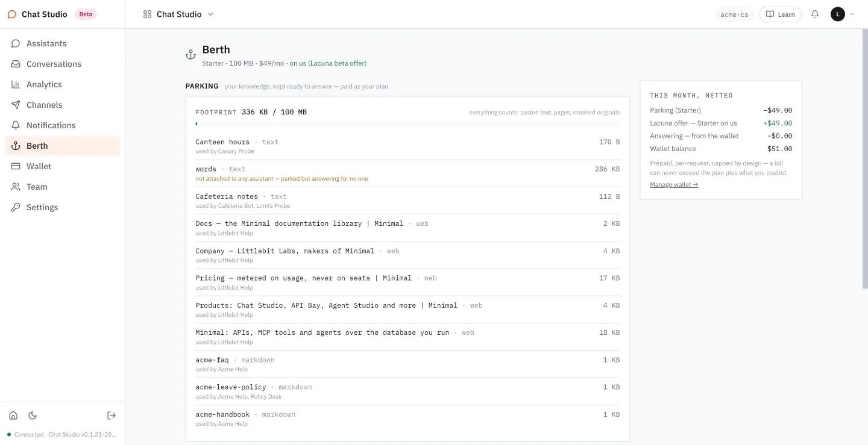Viewport: 868px width, 445px height.
Task: Click the Notifications bell icon in sidebar
Action: click(16, 125)
